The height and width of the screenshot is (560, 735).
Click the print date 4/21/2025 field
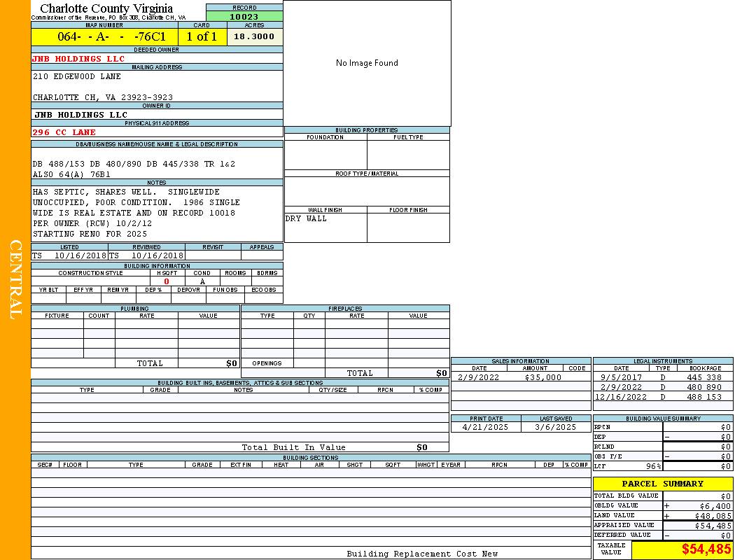486,427
